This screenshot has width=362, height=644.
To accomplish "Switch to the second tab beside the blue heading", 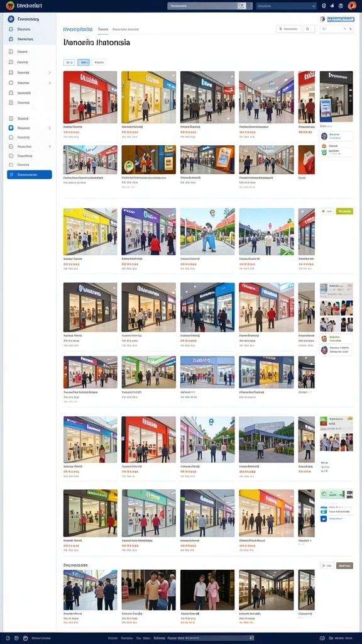I will [x=103, y=29].
